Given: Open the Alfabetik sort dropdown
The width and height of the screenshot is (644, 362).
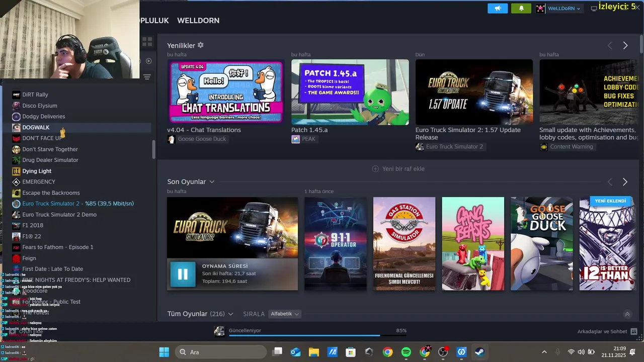Looking at the screenshot, I should tap(285, 314).
